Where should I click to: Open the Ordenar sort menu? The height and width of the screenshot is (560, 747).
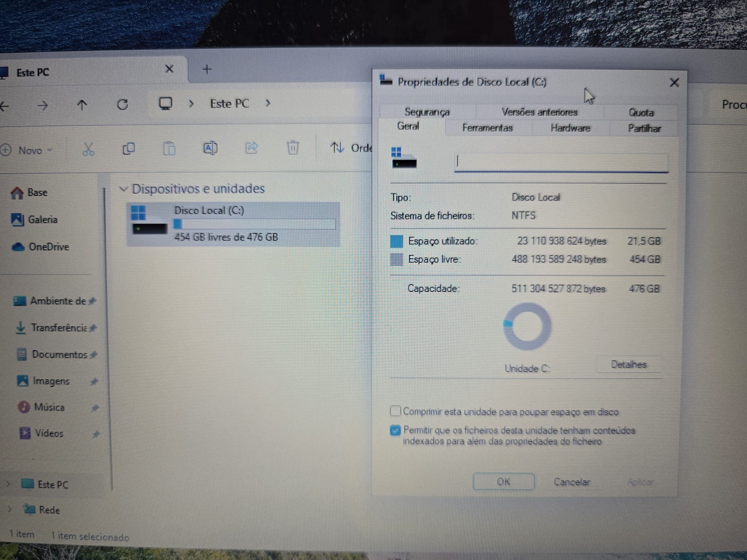click(351, 148)
